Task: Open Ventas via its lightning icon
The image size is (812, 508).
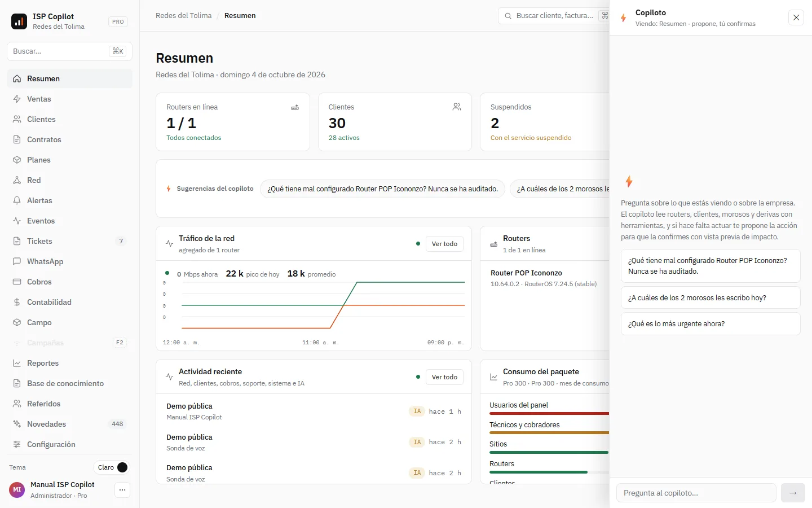Action: (x=17, y=99)
